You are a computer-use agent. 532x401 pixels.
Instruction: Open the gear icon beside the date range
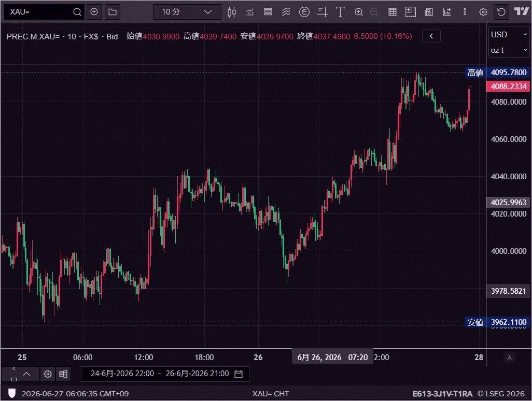point(48,374)
